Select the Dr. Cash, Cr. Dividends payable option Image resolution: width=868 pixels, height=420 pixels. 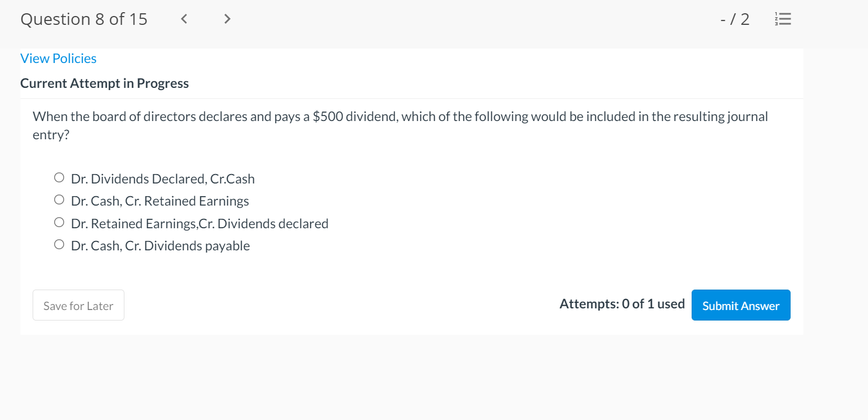point(59,244)
